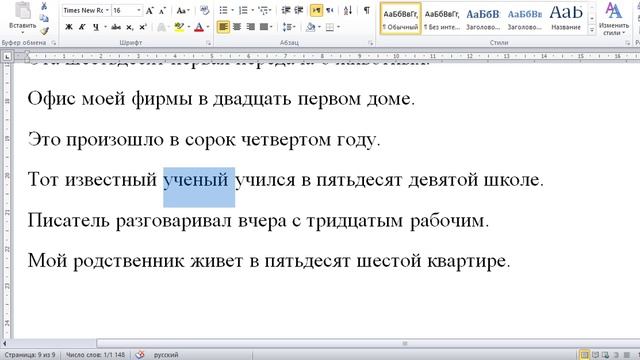
Task: Click the horizontal scrollbar thumb
Action: coord(404,344)
